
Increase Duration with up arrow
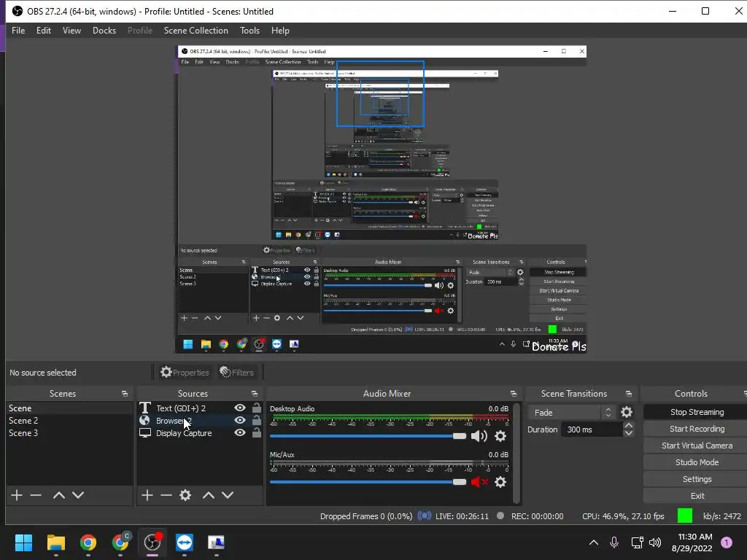[x=628, y=425]
